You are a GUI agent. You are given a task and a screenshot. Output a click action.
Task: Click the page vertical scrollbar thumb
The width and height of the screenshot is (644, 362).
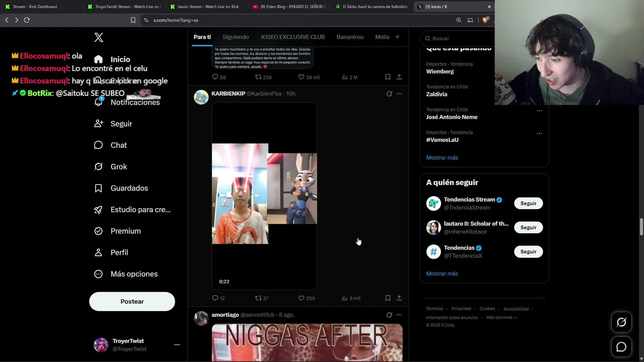pyautogui.click(x=641, y=226)
